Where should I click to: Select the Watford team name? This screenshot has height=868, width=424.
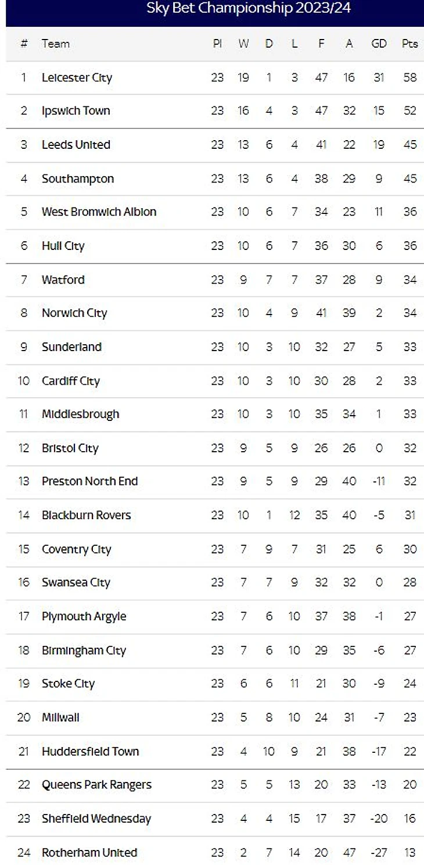63,280
